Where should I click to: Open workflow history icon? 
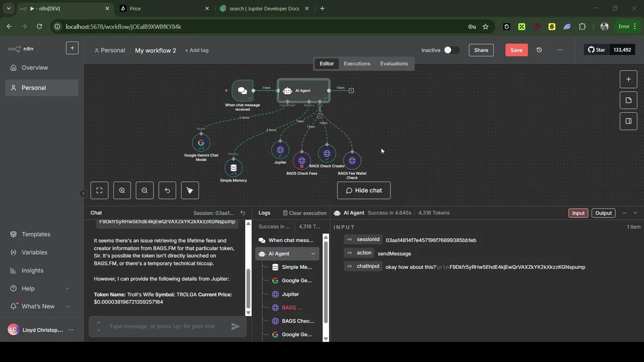coord(539,50)
